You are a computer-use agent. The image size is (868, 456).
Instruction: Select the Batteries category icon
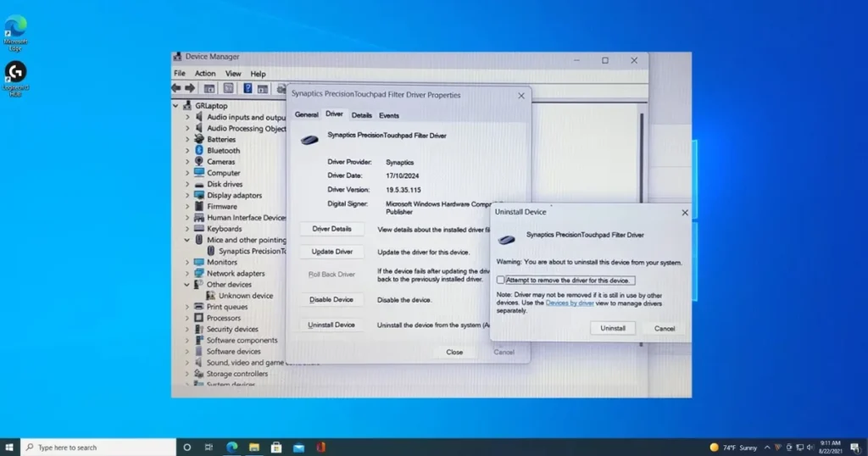(x=199, y=139)
